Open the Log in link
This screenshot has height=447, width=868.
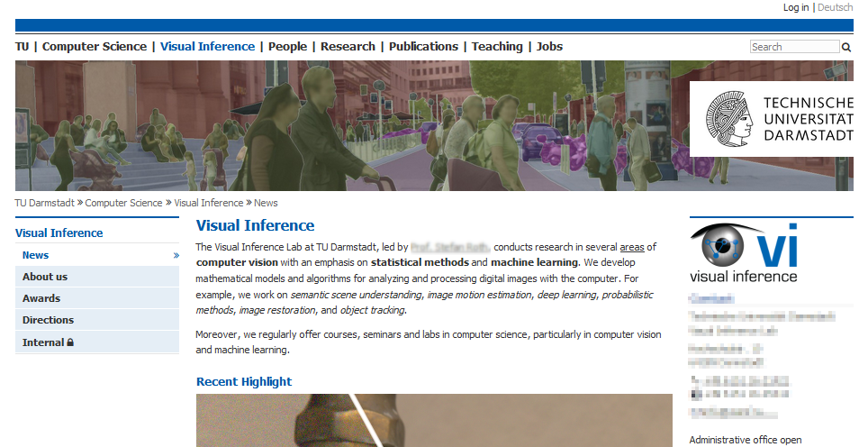click(795, 7)
